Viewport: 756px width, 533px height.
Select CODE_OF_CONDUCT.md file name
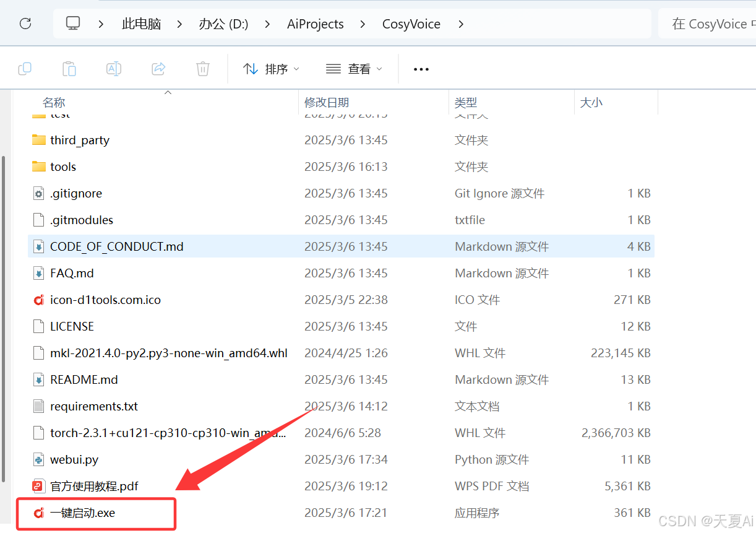(117, 247)
